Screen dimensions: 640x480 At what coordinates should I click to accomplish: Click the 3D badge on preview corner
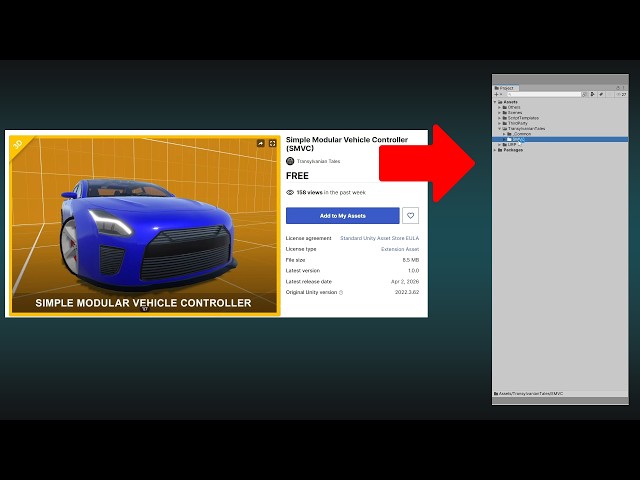click(x=18, y=144)
